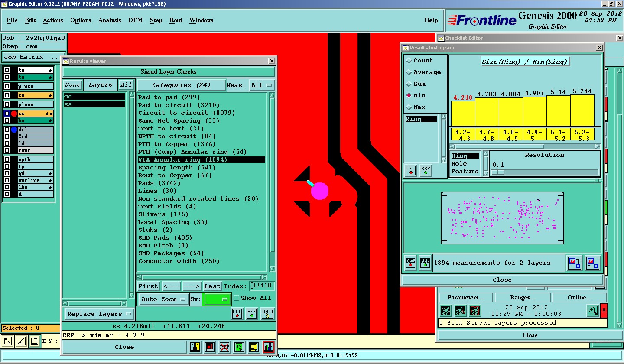Click the Ranges... button
Viewport: 624px width, 364px height.
pos(523,298)
